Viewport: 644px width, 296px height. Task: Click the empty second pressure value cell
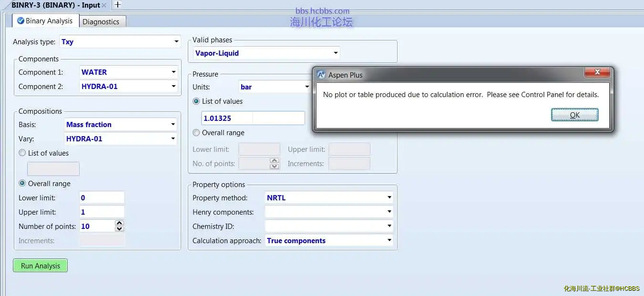(278, 118)
